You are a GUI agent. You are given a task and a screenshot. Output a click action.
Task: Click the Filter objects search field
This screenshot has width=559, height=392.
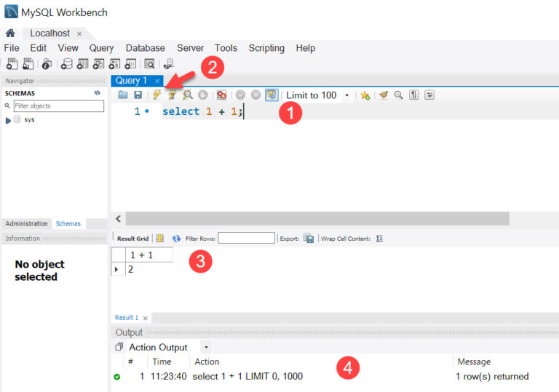[x=58, y=106]
